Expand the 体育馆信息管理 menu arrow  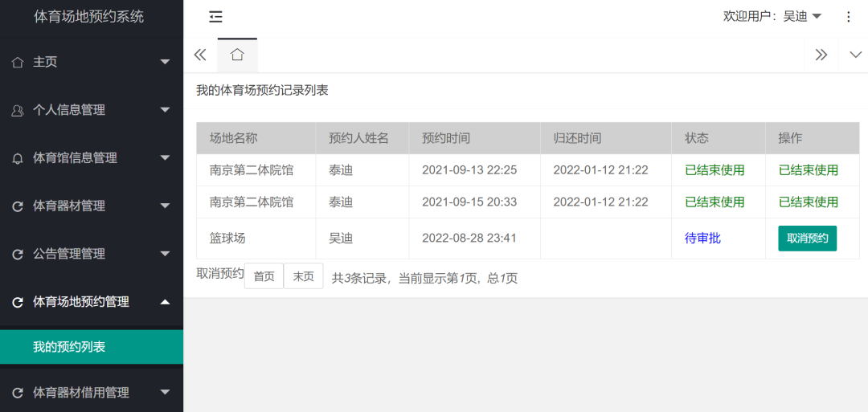(165, 157)
